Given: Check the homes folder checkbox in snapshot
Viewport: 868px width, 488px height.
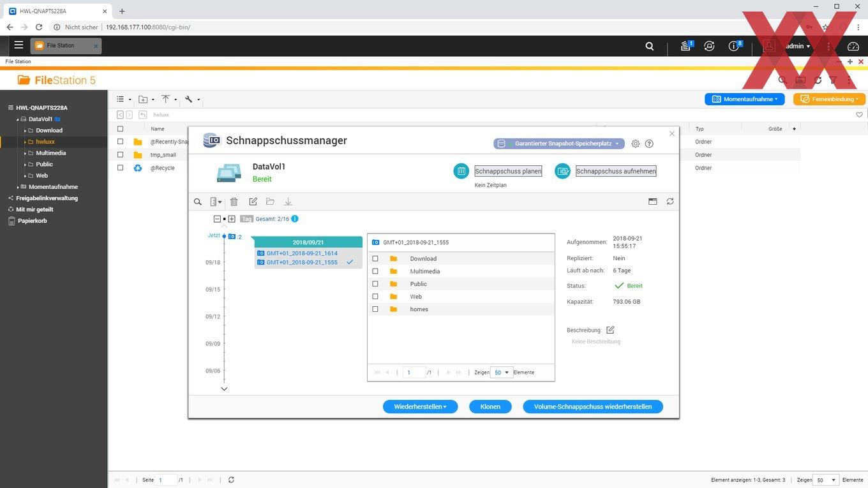Looking at the screenshot, I should coord(375,309).
